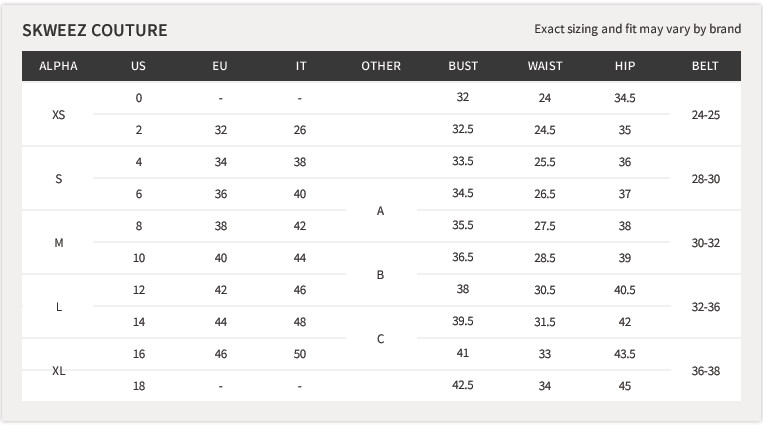The image size is (763, 441).
Task: Select the US column header
Action: 138,66
